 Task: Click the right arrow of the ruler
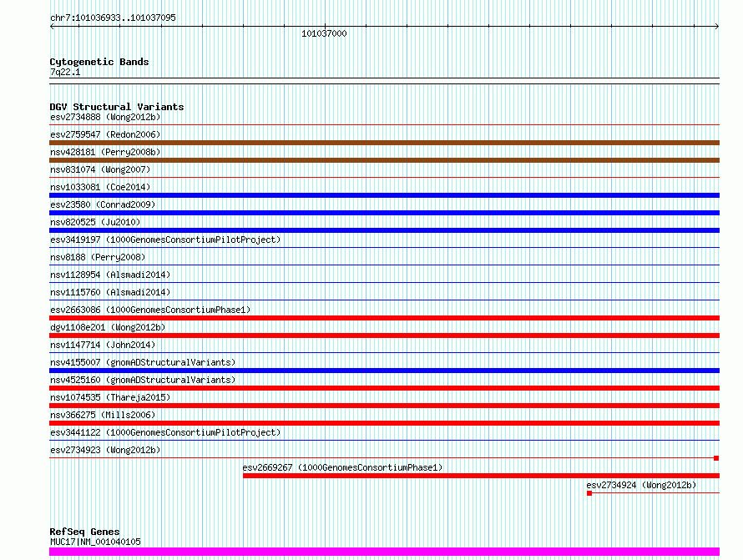click(717, 27)
